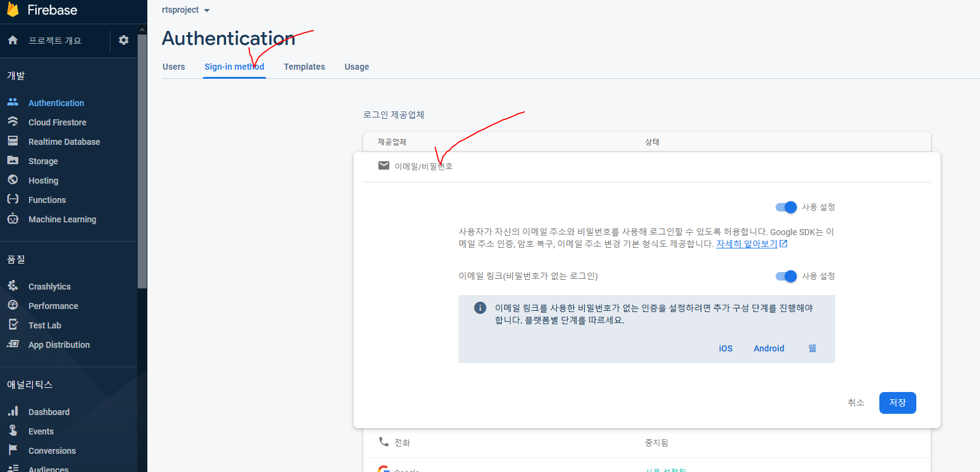
Task: Open Test Lab sidebar item
Action: pos(45,325)
